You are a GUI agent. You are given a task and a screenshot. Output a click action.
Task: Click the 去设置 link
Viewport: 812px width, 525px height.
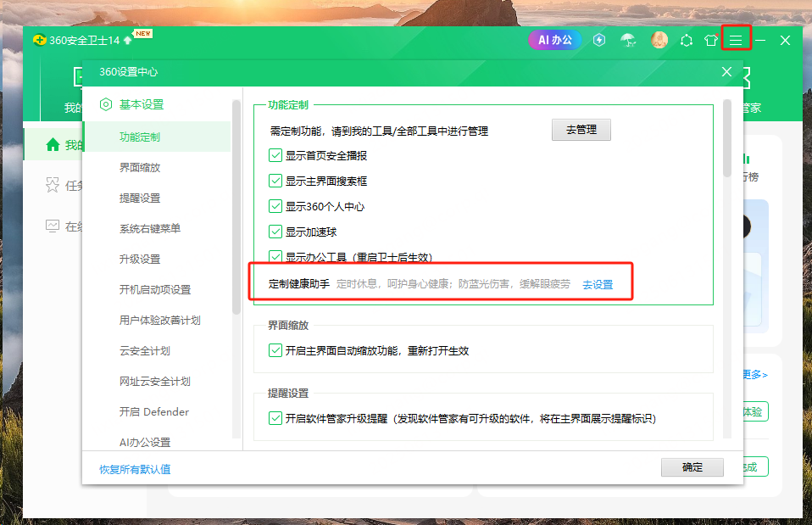(598, 285)
